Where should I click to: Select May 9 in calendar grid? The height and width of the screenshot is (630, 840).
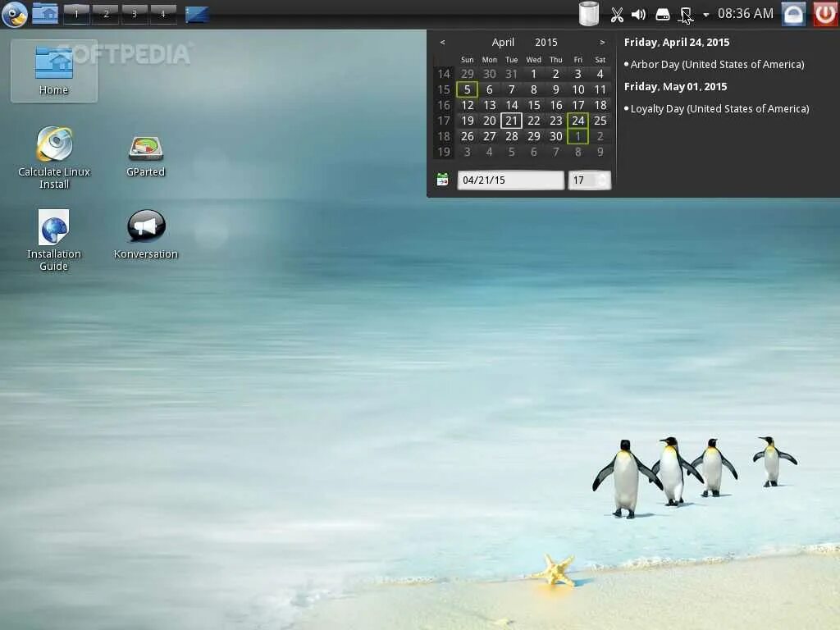pyautogui.click(x=600, y=152)
